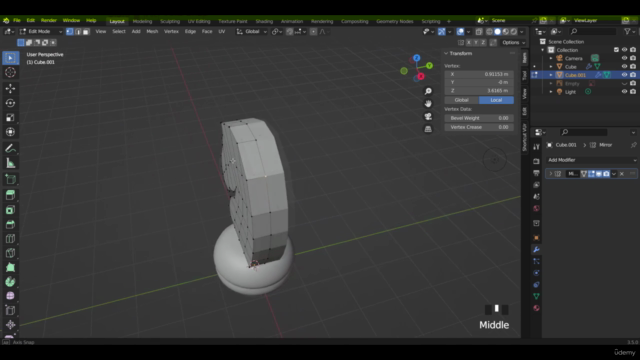Open viewport Options dropdown
The image size is (640, 360).
pos(513,42)
